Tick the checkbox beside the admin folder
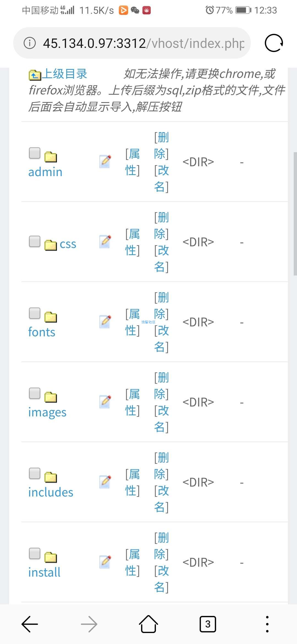 [35, 153]
